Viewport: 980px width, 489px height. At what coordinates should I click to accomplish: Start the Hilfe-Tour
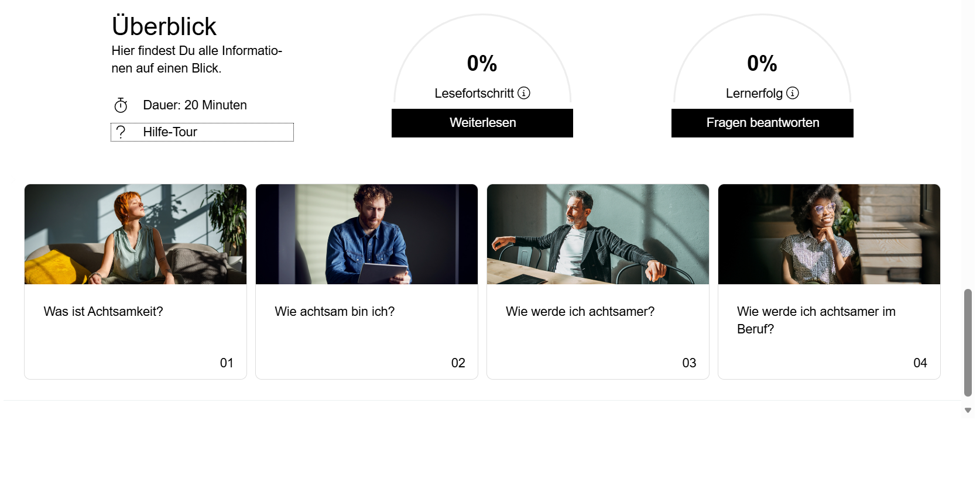pyautogui.click(x=202, y=132)
